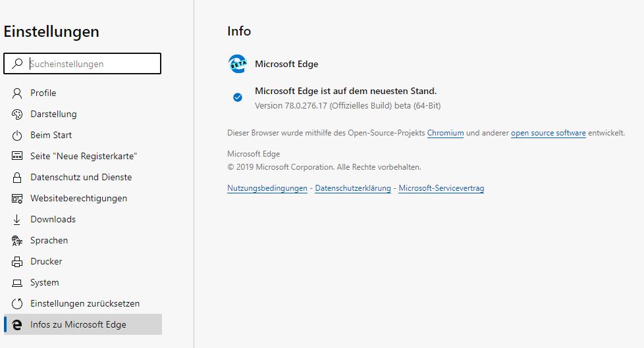Click the Downloads arrow icon
The width and height of the screenshot is (644, 348).
pos(17,220)
